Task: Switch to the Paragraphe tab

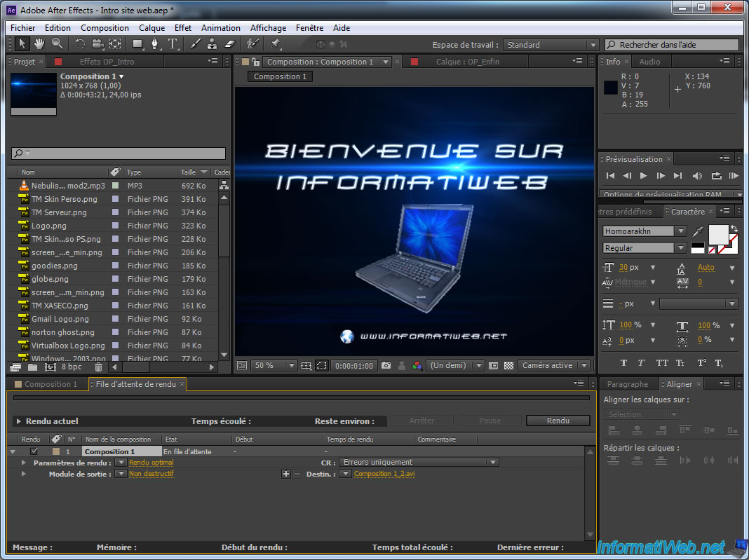Action: click(x=627, y=384)
